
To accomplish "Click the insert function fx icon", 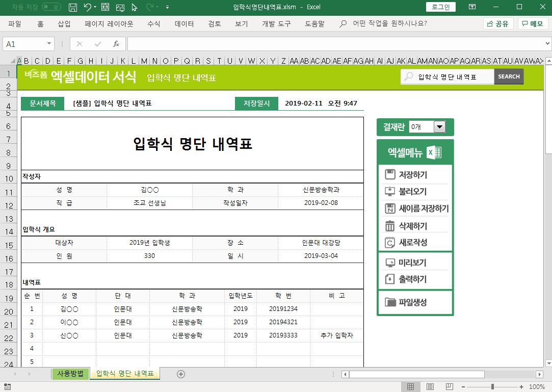I will click(x=116, y=44).
